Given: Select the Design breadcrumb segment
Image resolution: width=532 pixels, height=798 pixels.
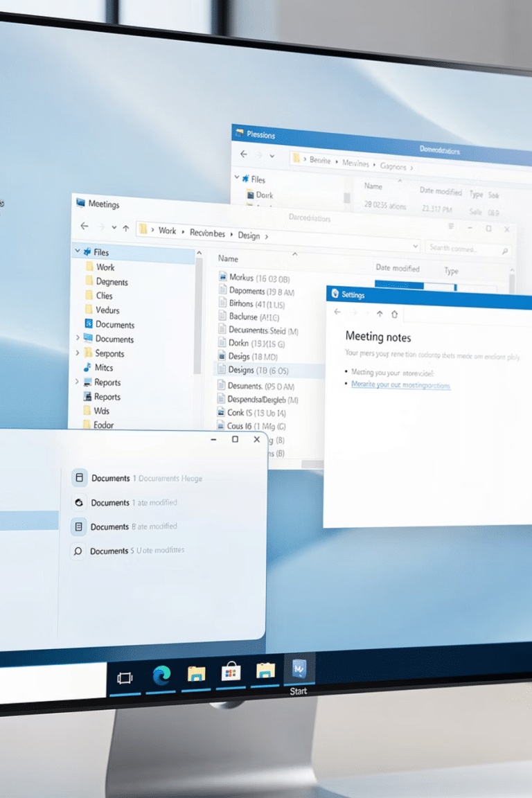Looking at the screenshot, I should coord(249,235).
